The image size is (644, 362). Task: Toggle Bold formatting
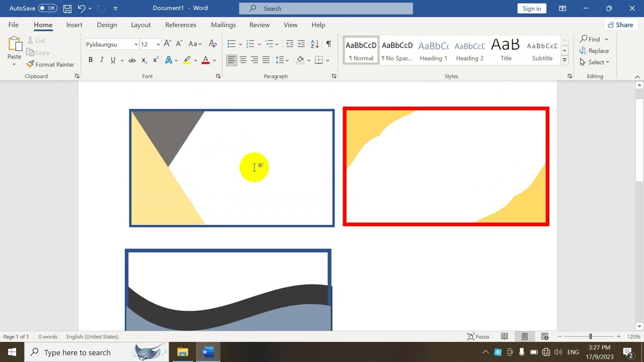click(x=91, y=60)
